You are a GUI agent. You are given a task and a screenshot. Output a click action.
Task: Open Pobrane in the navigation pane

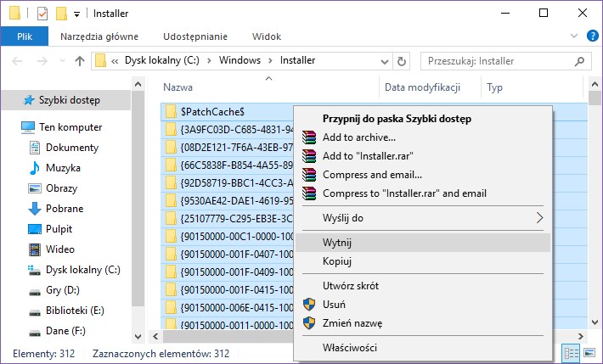pos(65,209)
